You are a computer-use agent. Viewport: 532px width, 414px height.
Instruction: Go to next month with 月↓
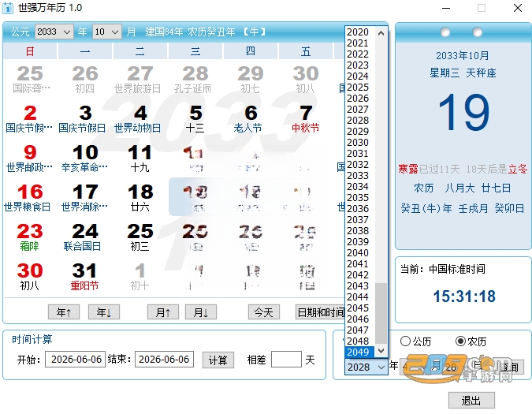pos(201,311)
